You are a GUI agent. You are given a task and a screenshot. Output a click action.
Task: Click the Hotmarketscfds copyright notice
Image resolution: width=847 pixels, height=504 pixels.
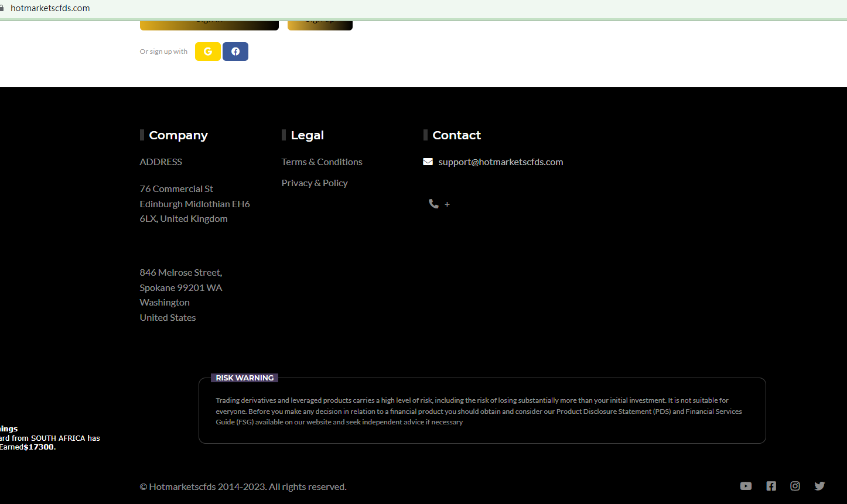click(243, 486)
